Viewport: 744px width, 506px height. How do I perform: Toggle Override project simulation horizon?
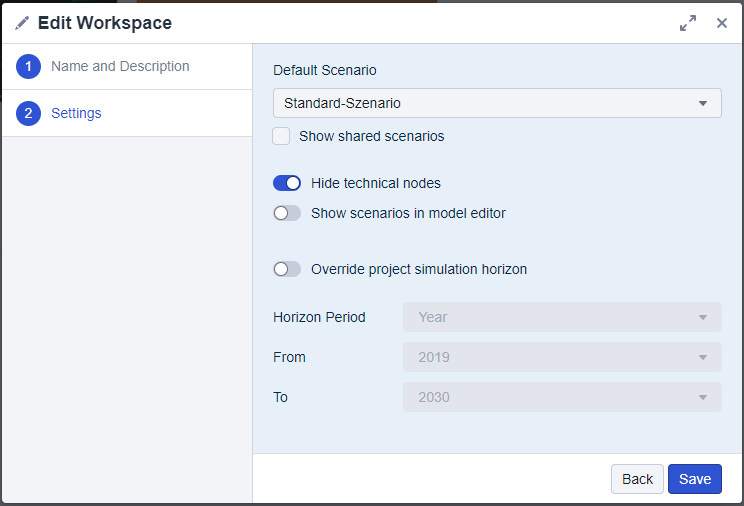pyautogui.click(x=287, y=269)
